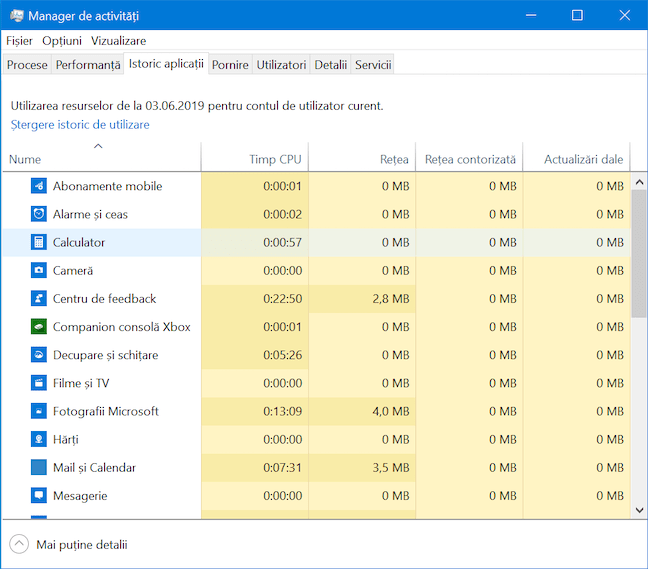Click the Hărți maps icon

[39, 439]
